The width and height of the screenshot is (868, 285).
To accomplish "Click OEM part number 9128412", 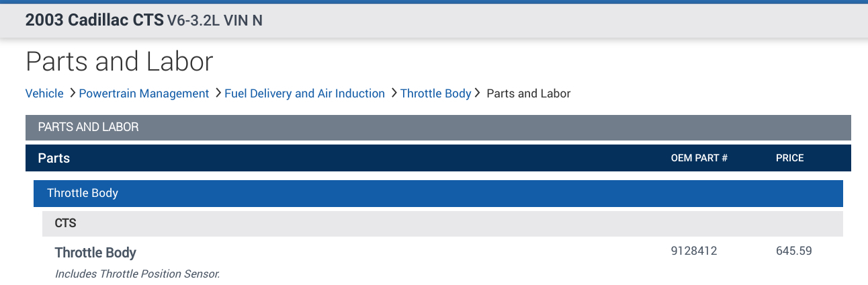I will 694,251.
